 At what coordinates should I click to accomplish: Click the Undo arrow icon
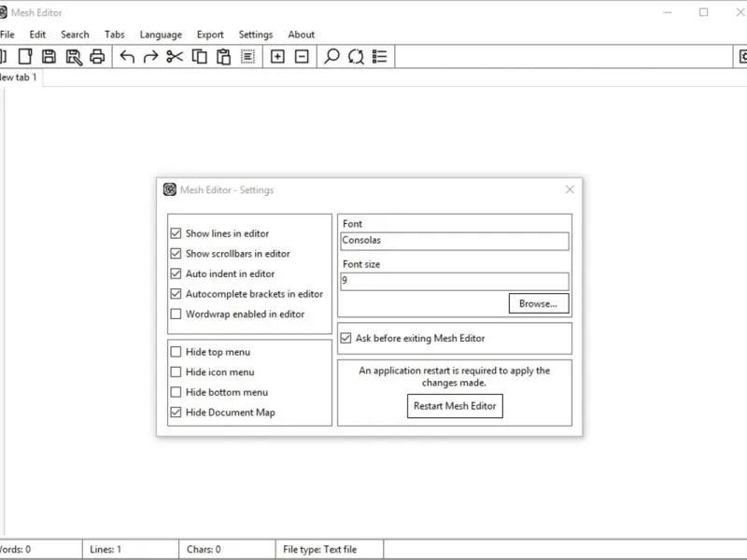coord(127,57)
